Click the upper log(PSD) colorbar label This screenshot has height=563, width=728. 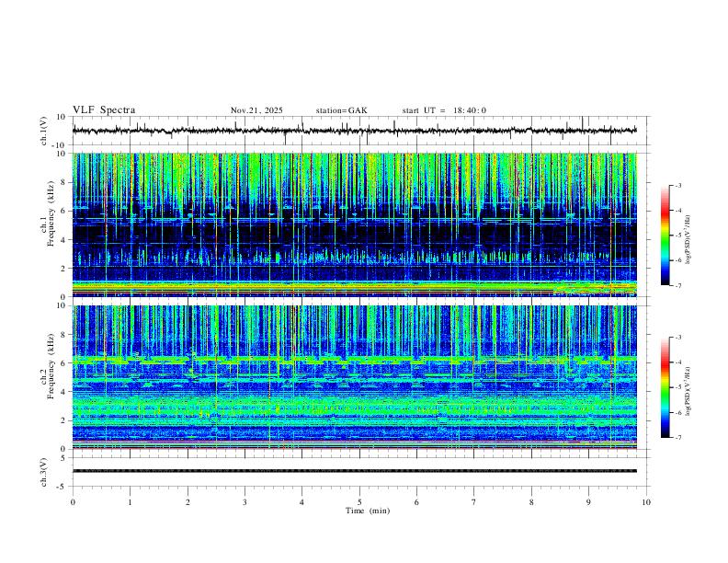coord(688,240)
